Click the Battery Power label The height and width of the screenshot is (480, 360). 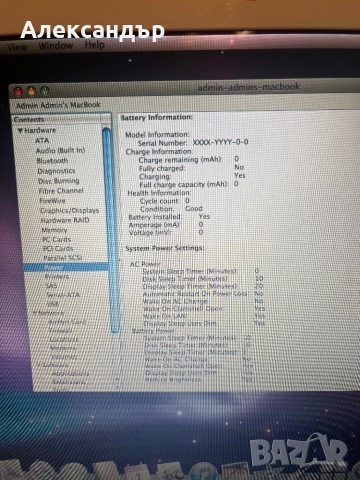[x=153, y=331]
